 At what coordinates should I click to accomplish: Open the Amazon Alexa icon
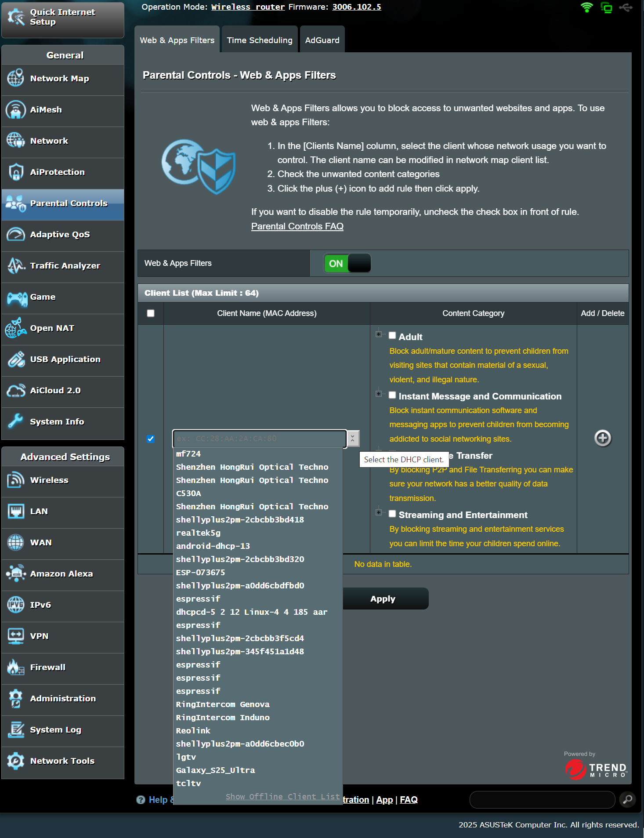pos(15,574)
